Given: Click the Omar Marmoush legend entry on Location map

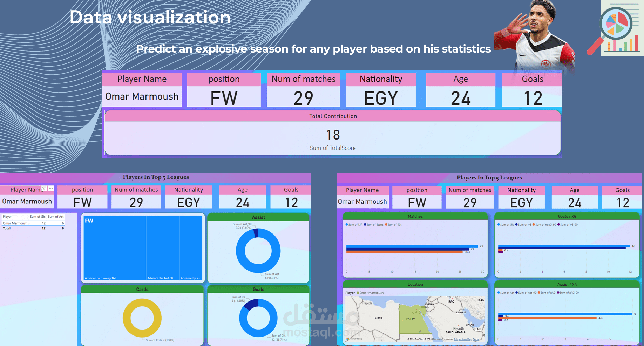Looking at the screenshot, I should point(370,293).
